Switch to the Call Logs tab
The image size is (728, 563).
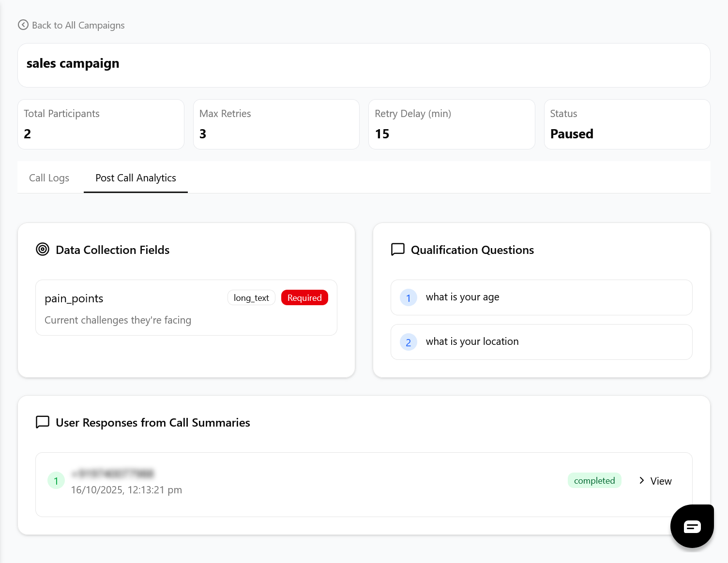[49, 178]
